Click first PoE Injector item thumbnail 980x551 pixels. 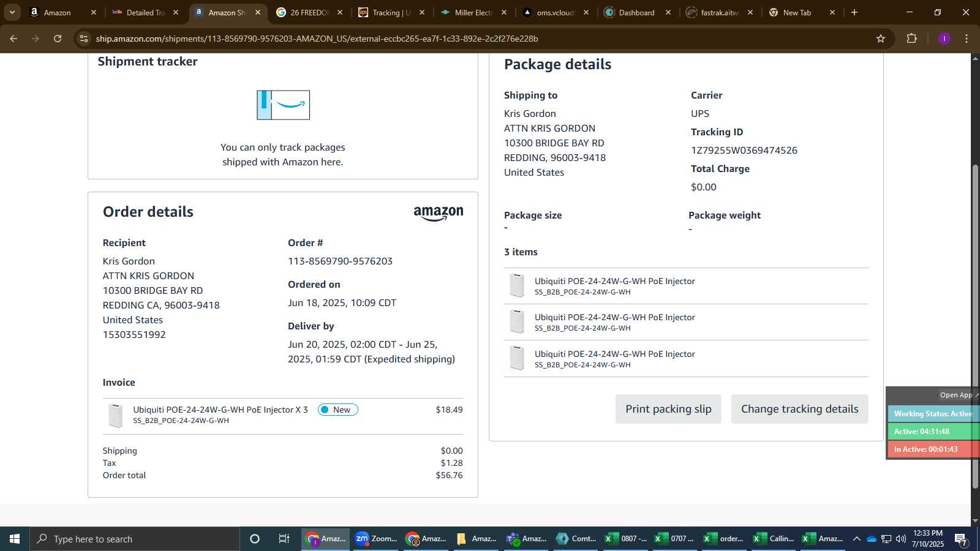click(517, 286)
